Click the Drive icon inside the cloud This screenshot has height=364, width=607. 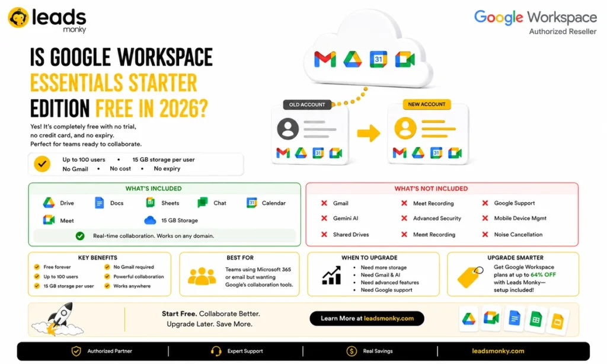(352, 59)
